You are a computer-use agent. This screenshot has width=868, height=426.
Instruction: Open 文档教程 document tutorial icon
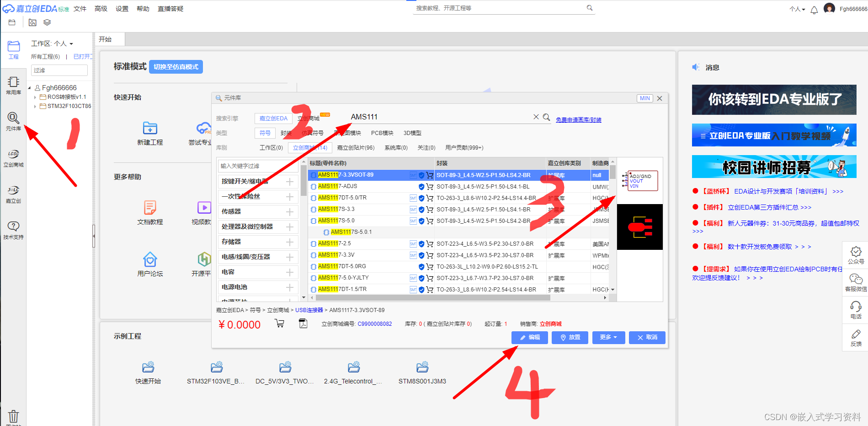pos(150,208)
